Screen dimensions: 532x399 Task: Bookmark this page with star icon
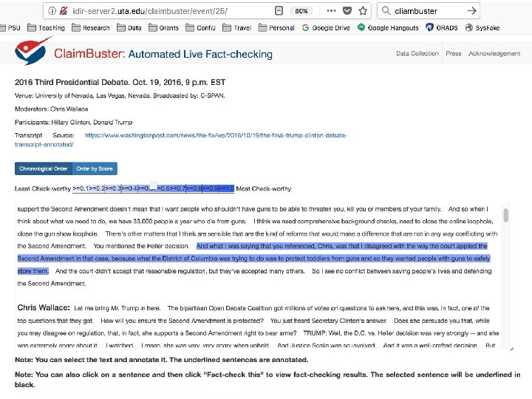(363, 11)
